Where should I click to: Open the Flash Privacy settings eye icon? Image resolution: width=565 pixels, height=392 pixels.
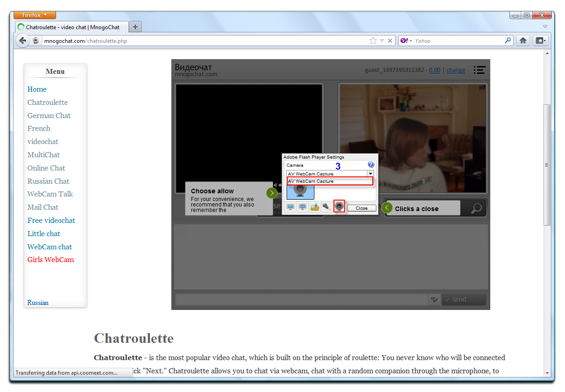(x=303, y=207)
